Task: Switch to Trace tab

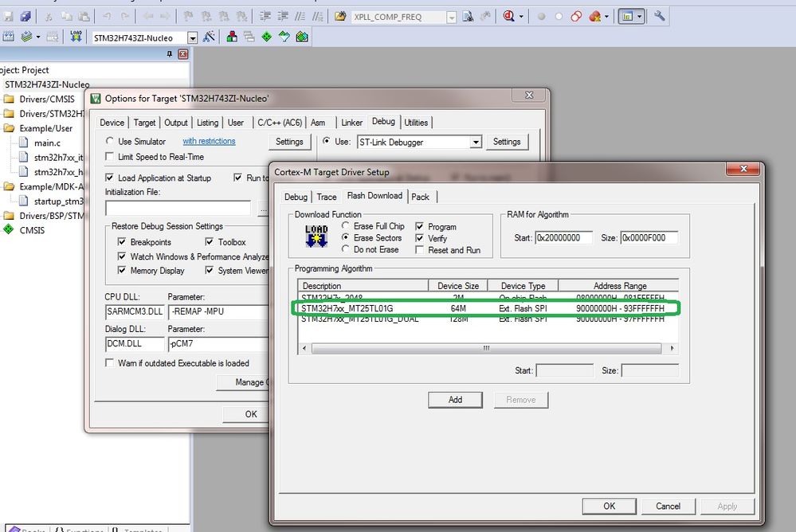Action: click(x=327, y=197)
